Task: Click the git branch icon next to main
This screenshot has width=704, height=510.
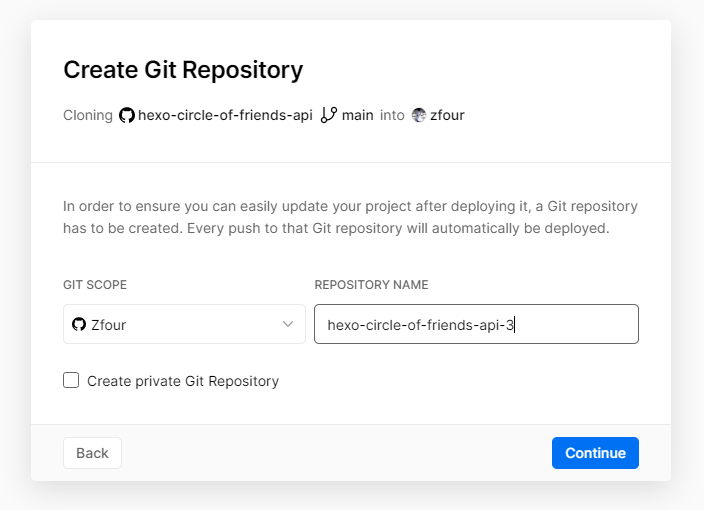Action: coord(329,115)
